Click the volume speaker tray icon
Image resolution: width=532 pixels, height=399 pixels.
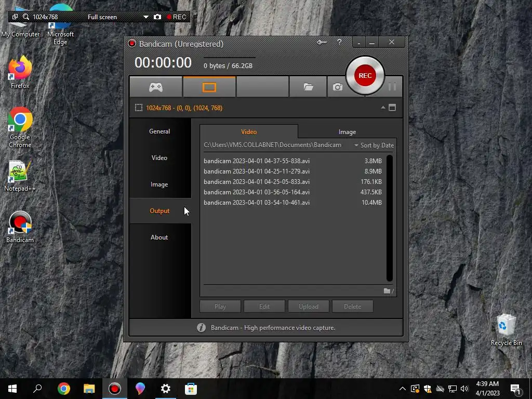point(464,389)
